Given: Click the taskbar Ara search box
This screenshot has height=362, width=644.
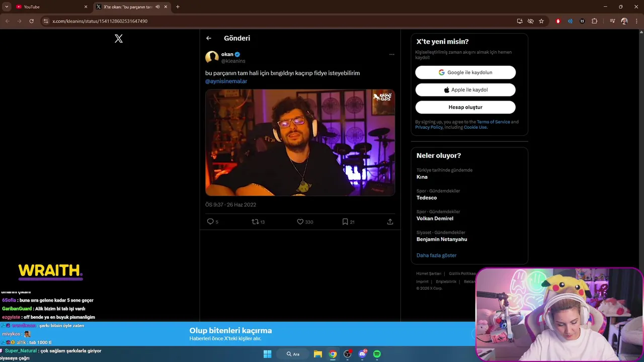Looking at the screenshot, I should [294, 354].
